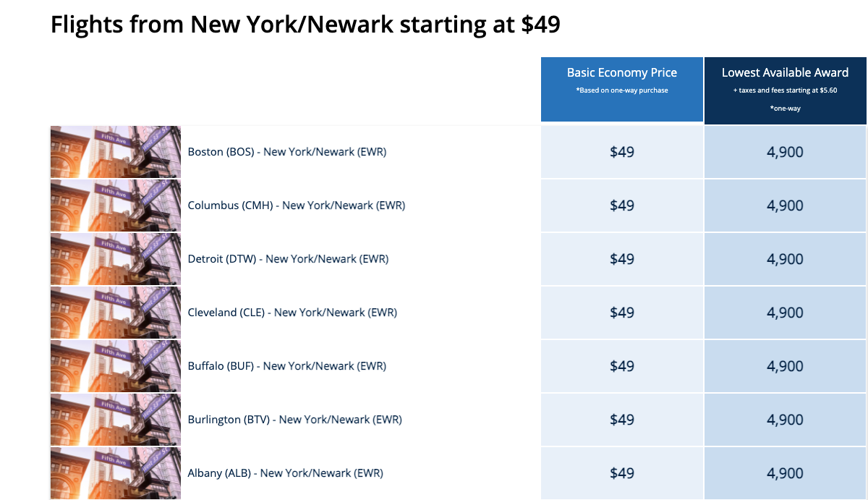Click the street photo thumbnail beside Columbus
The height and width of the screenshot is (500, 868).
(116, 205)
